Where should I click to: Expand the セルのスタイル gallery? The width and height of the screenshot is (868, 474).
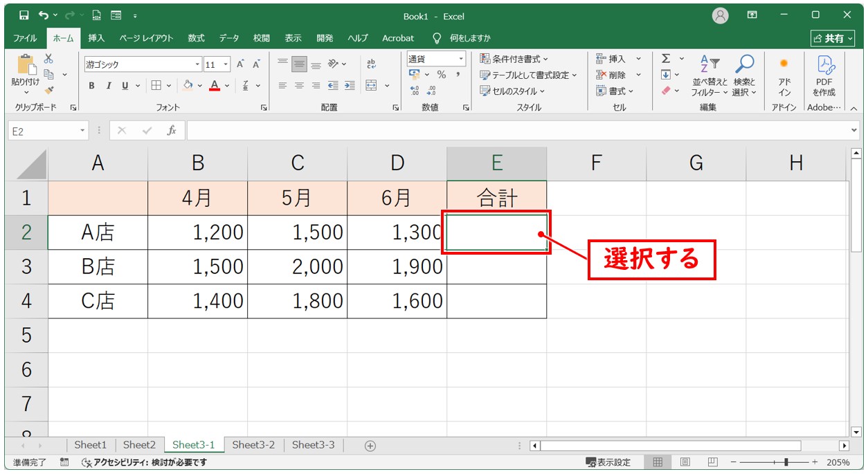pos(512,91)
